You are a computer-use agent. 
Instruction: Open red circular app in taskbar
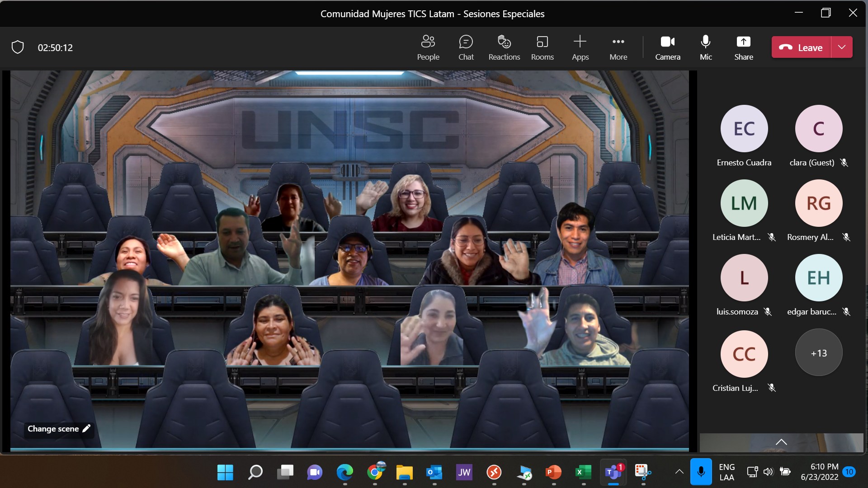tap(494, 473)
